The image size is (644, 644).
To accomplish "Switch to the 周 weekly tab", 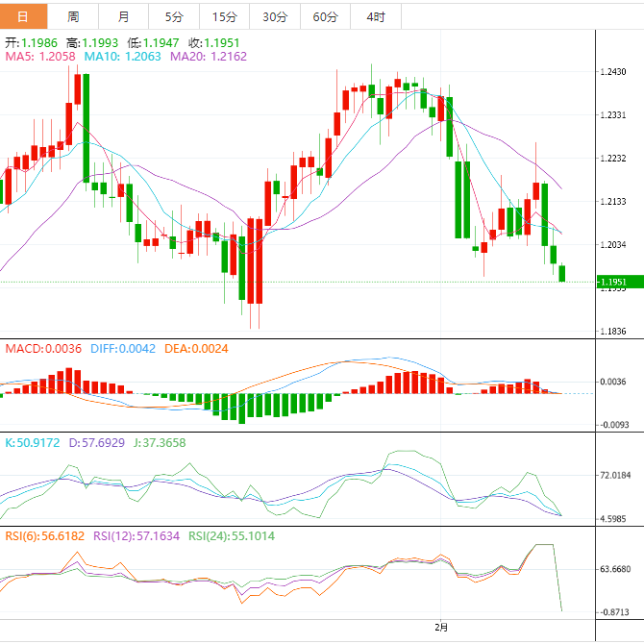I will coord(74,16).
